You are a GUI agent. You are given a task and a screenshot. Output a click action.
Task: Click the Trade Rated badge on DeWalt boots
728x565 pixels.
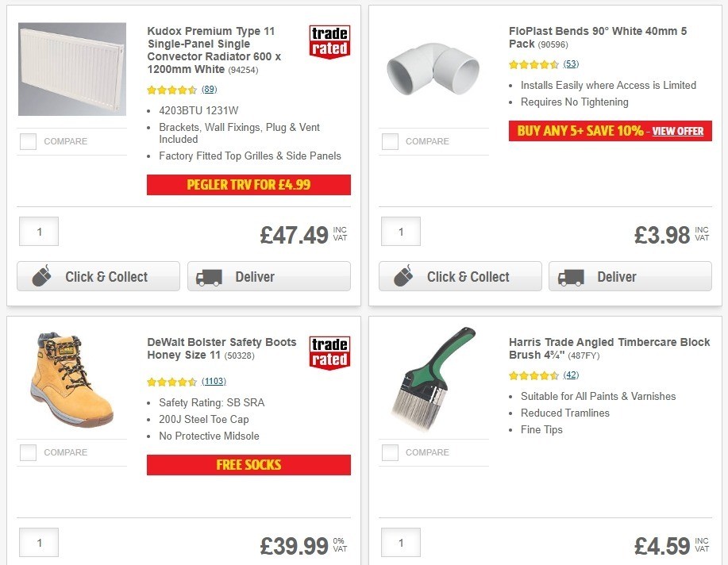(x=329, y=352)
